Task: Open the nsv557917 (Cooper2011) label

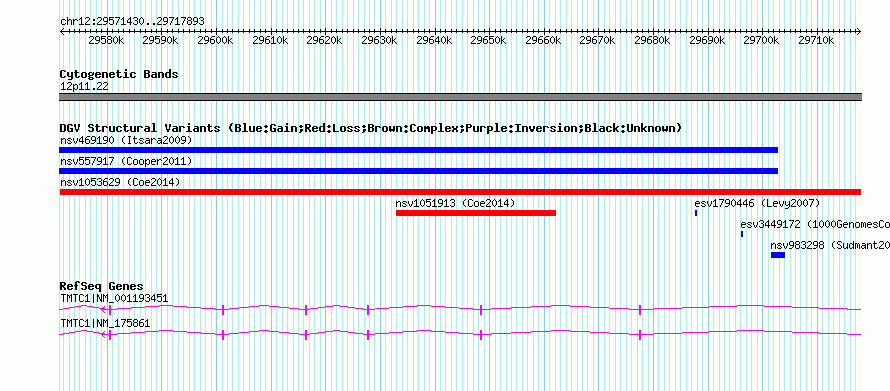Action: [126, 161]
